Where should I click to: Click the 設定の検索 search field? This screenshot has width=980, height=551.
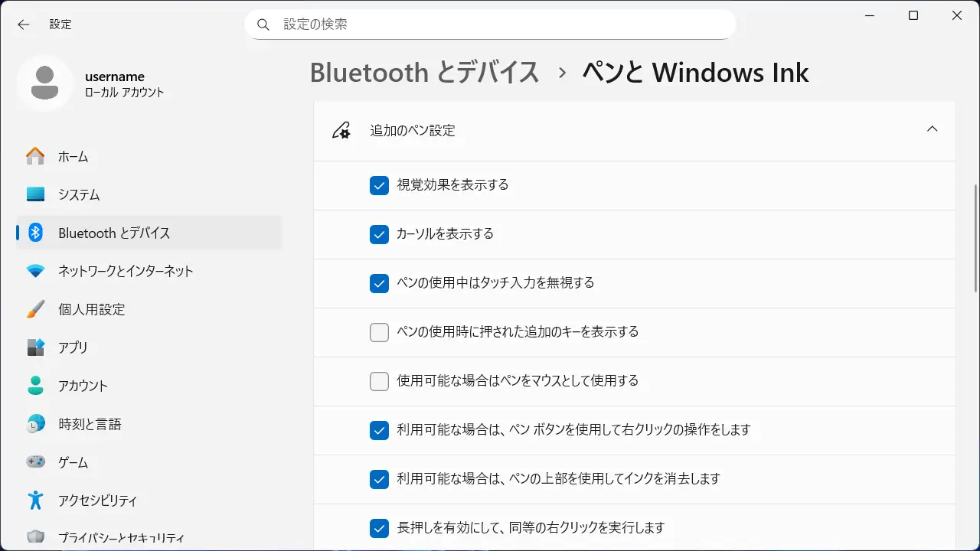click(490, 24)
